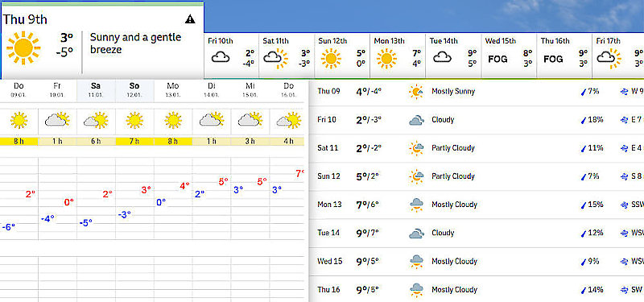Click cloudy-sun icon under Sa 11.01.
The width and height of the screenshot is (644, 302).
coord(96,120)
